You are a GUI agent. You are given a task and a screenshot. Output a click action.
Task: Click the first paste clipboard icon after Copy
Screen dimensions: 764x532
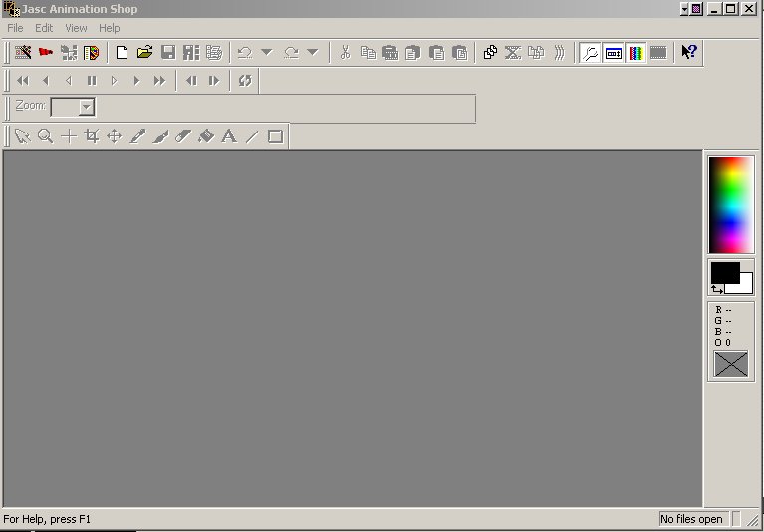(390, 52)
